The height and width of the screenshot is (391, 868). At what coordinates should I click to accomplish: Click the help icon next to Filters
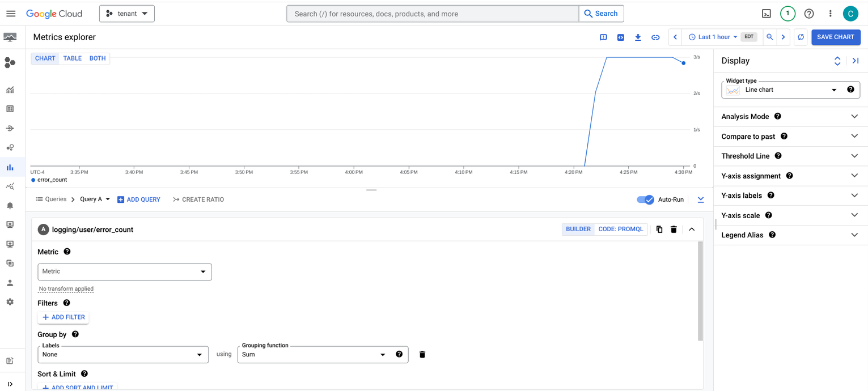click(x=66, y=303)
